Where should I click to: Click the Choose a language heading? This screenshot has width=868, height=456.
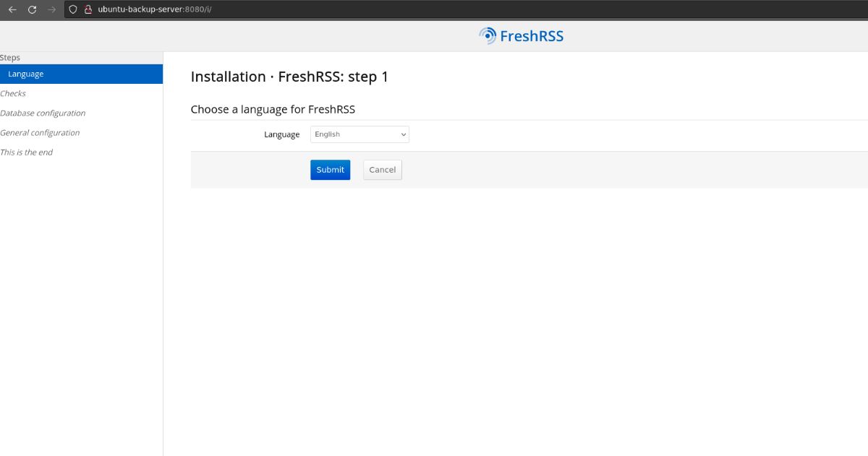click(x=273, y=108)
